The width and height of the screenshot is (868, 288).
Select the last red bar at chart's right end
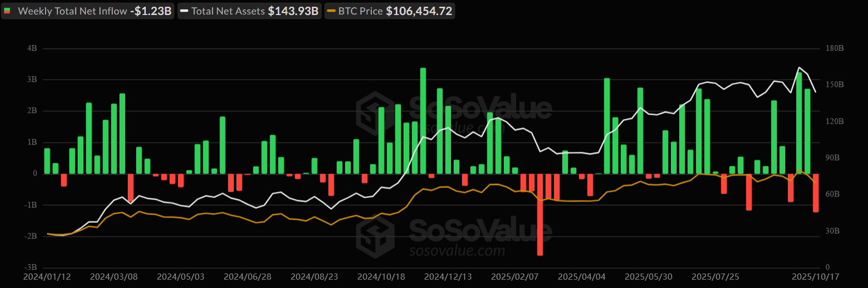click(x=816, y=193)
